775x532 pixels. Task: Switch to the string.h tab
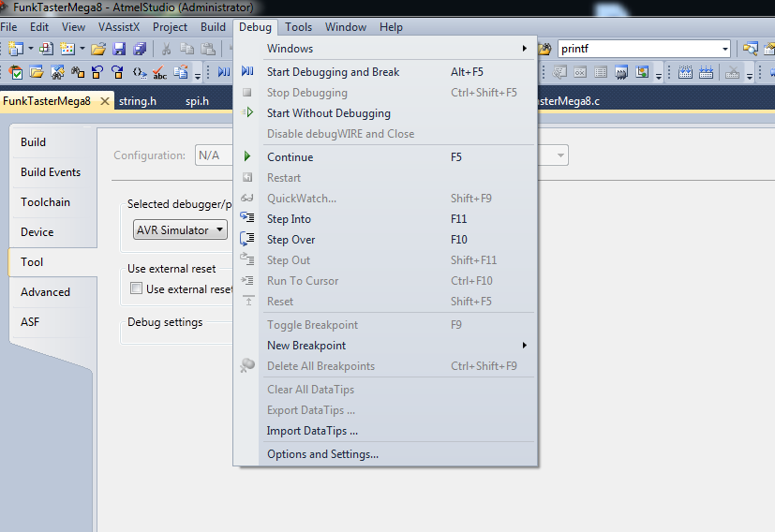(x=138, y=101)
